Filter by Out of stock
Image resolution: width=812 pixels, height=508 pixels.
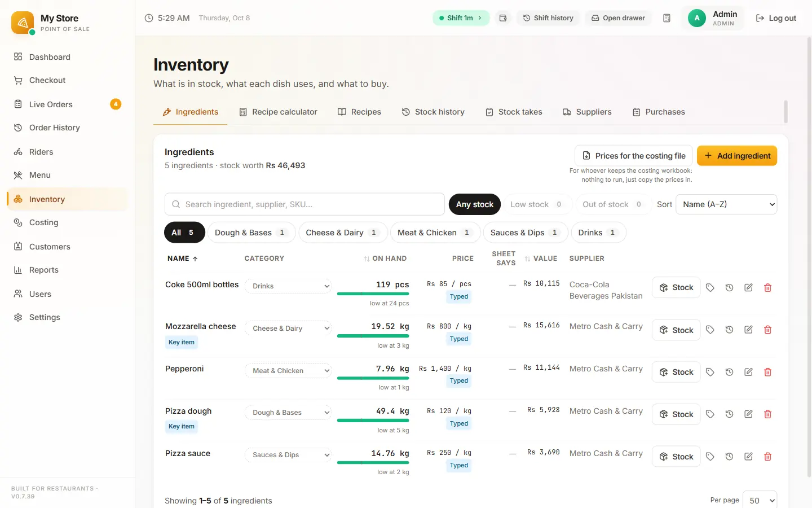[x=612, y=204]
